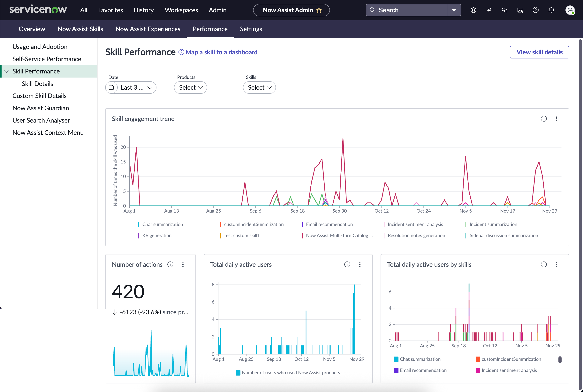Click the Date calendar icon
The image size is (583, 392).
(111, 87)
